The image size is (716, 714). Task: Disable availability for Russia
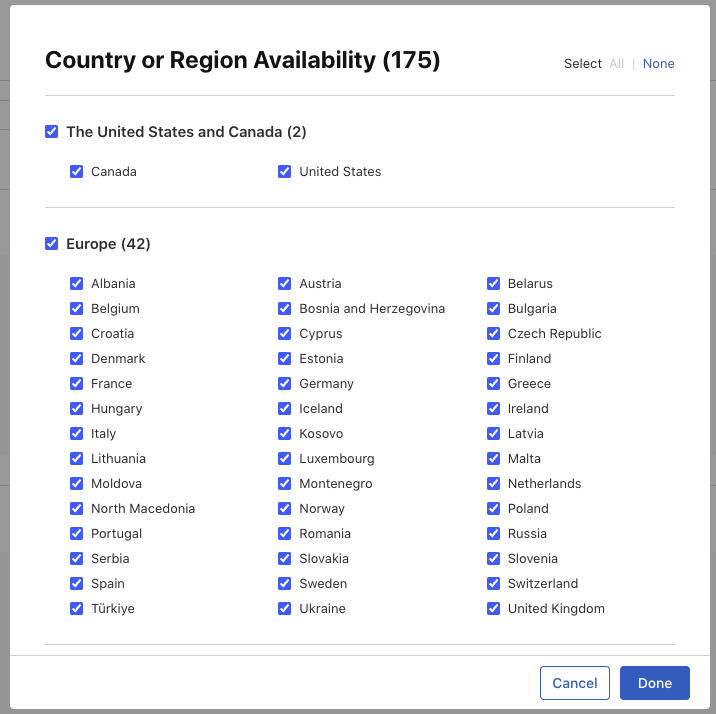[x=494, y=534]
